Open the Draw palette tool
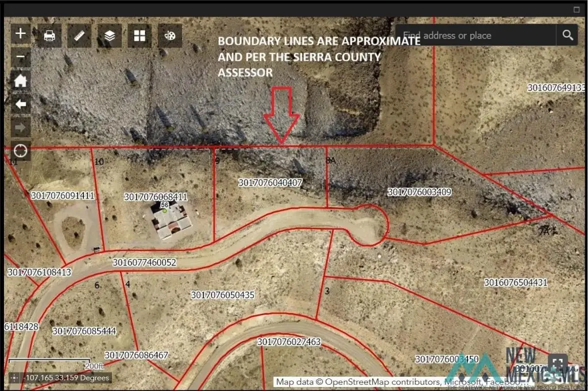Image resolution: width=588 pixels, height=391 pixels. [170, 36]
